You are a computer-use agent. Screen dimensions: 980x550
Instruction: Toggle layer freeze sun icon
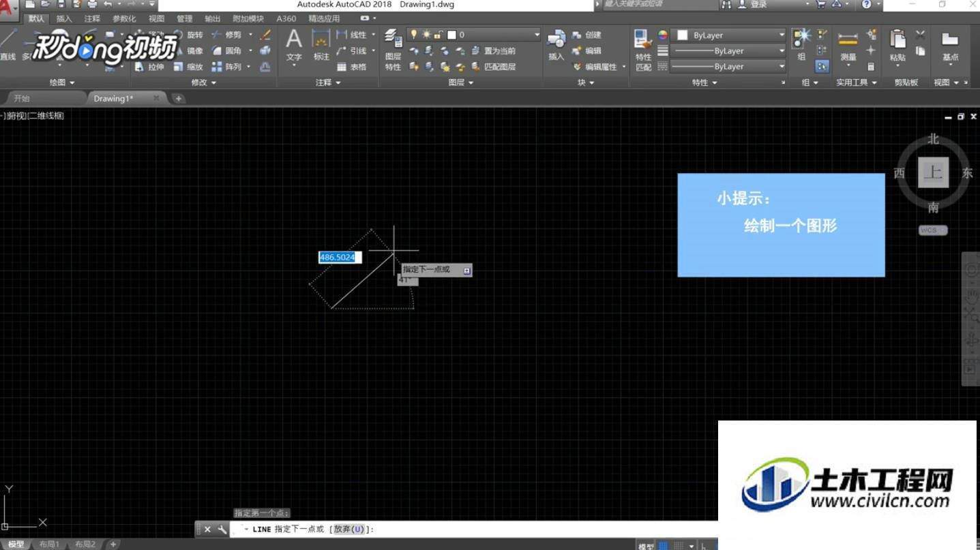(426, 34)
